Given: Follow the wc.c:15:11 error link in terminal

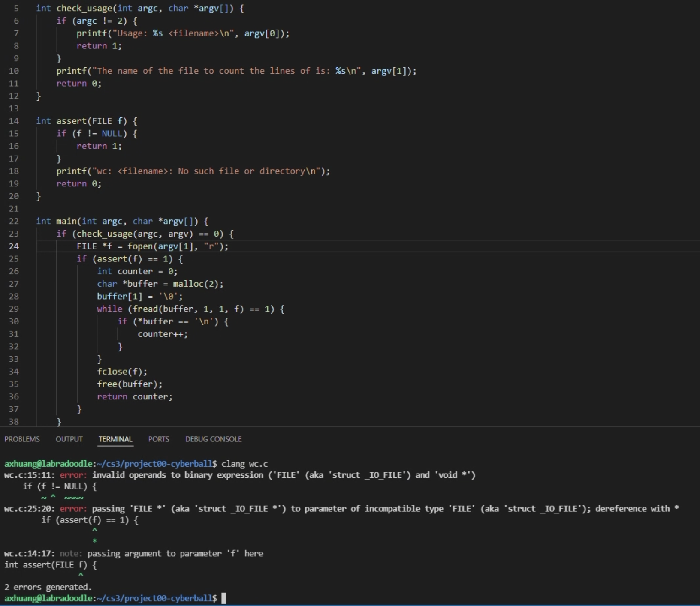Looking at the screenshot, I should tap(29, 475).
